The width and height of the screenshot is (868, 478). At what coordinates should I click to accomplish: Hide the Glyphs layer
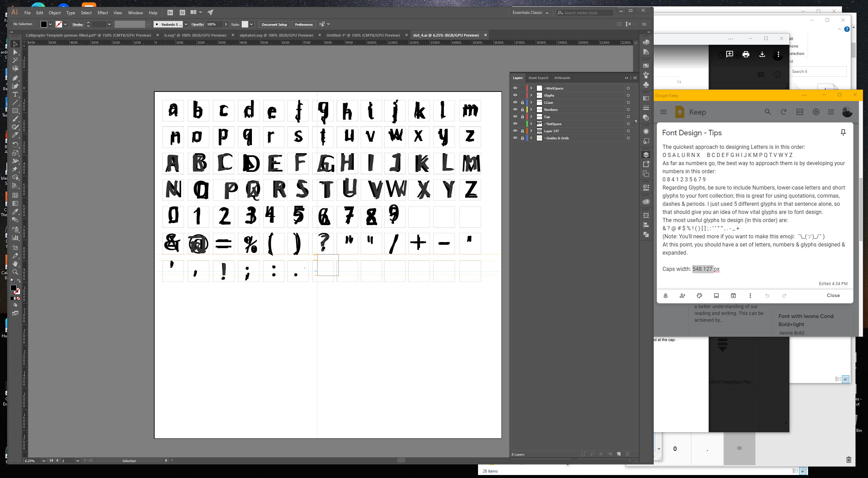(515, 95)
